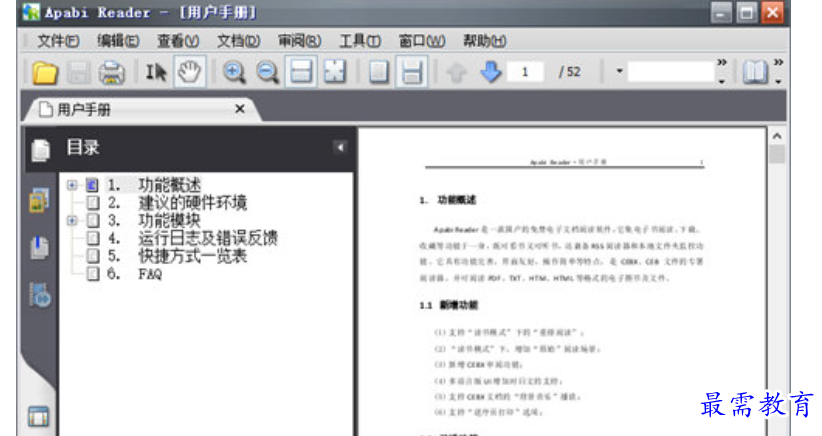Open the search box dropdown arrow
The height and width of the screenshot is (436, 822).
coord(619,71)
